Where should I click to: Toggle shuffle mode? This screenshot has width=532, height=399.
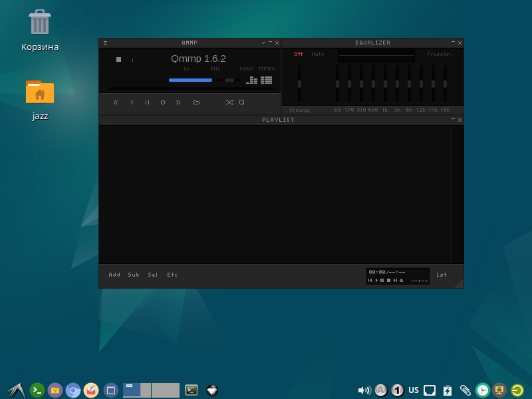[x=229, y=102]
